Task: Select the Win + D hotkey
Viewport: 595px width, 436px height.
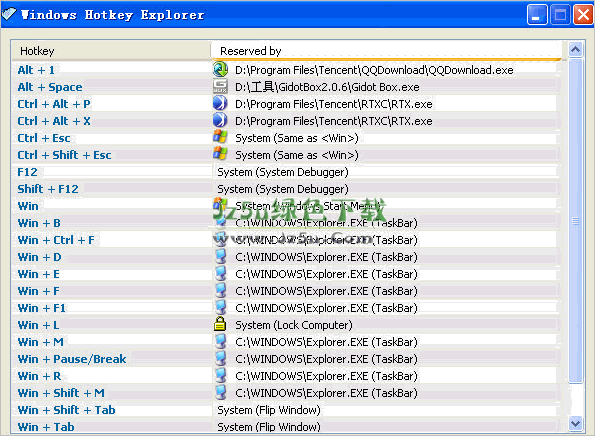Action: pyautogui.click(x=39, y=257)
